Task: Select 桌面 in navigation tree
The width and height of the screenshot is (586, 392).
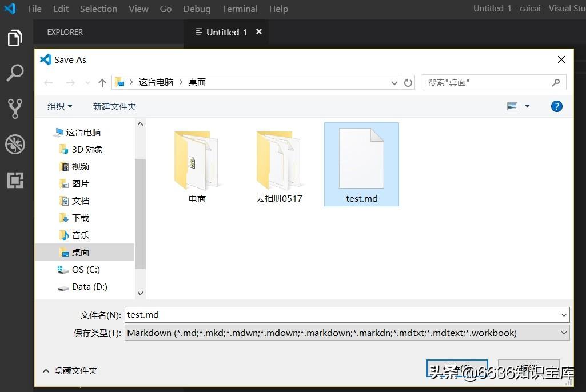Action: pyautogui.click(x=84, y=252)
